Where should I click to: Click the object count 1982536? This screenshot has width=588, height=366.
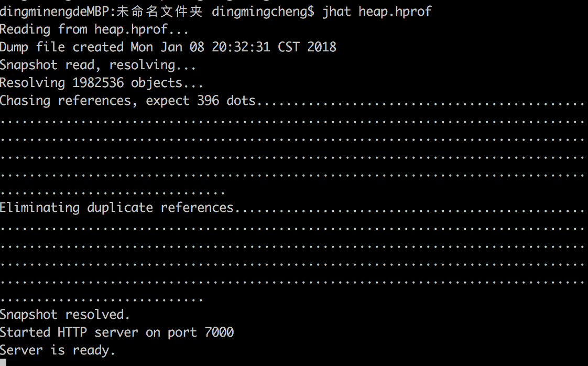pyautogui.click(x=98, y=82)
